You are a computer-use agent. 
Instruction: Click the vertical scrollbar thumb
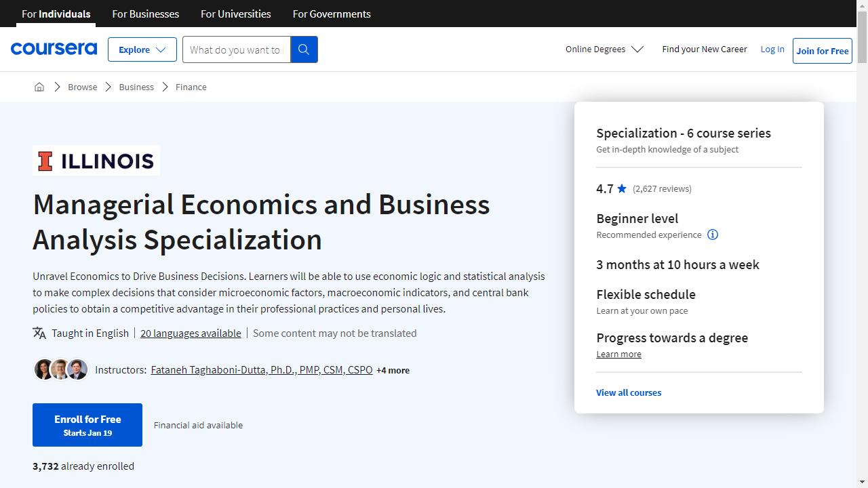pos(862,37)
